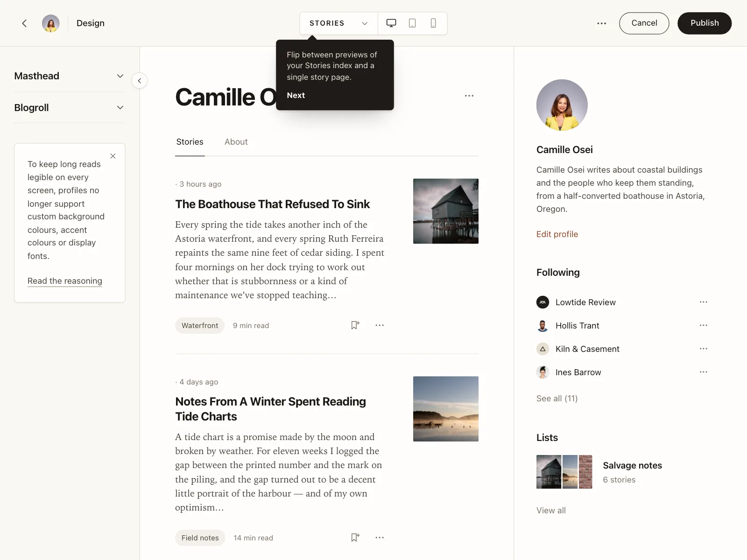This screenshot has height=560, width=747.
Task: Expand the Masthead section
Action: tap(70, 76)
